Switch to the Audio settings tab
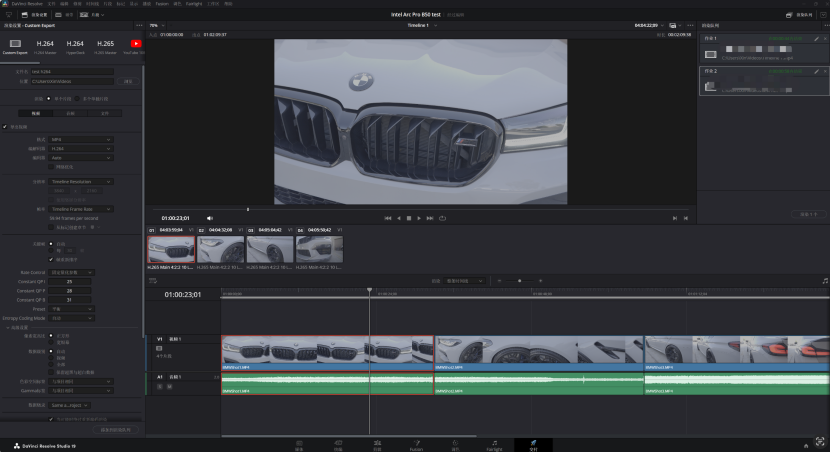The width and height of the screenshot is (830, 452). pos(70,114)
